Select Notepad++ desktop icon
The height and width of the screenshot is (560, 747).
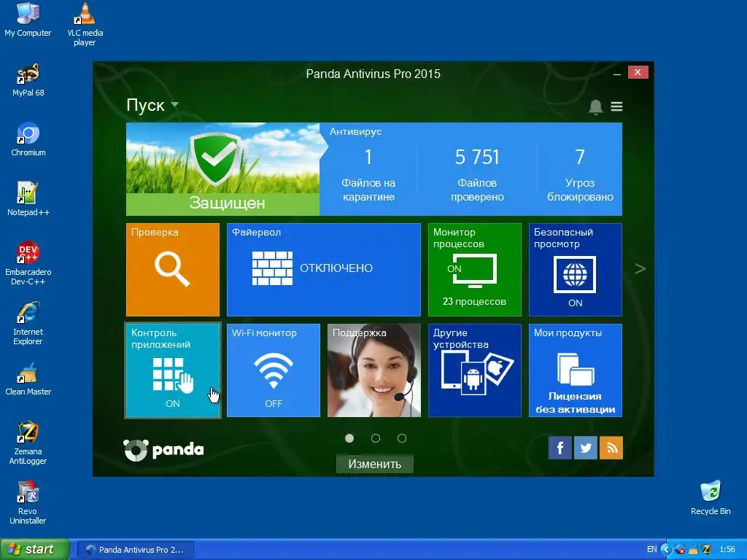pyautogui.click(x=28, y=200)
